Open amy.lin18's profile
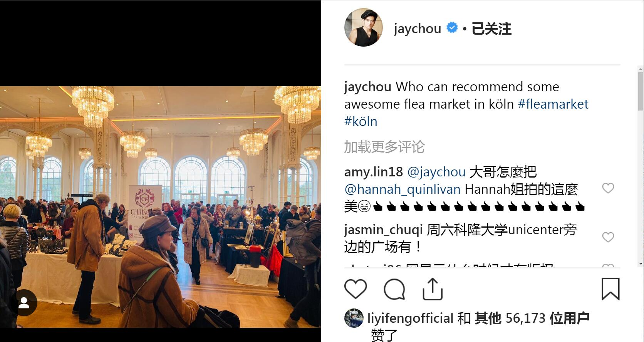Image resolution: width=644 pixels, height=342 pixels. (373, 172)
